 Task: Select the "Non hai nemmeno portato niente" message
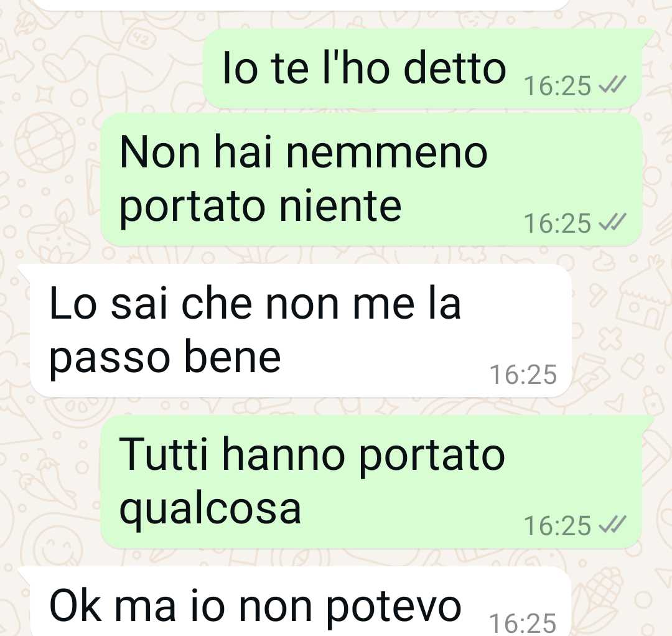coord(371,180)
